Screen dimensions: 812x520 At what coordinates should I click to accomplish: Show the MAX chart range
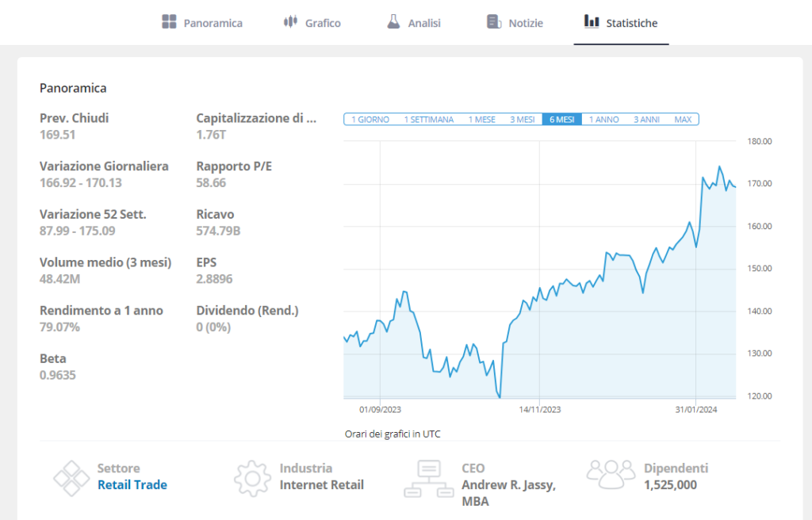tap(683, 120)
